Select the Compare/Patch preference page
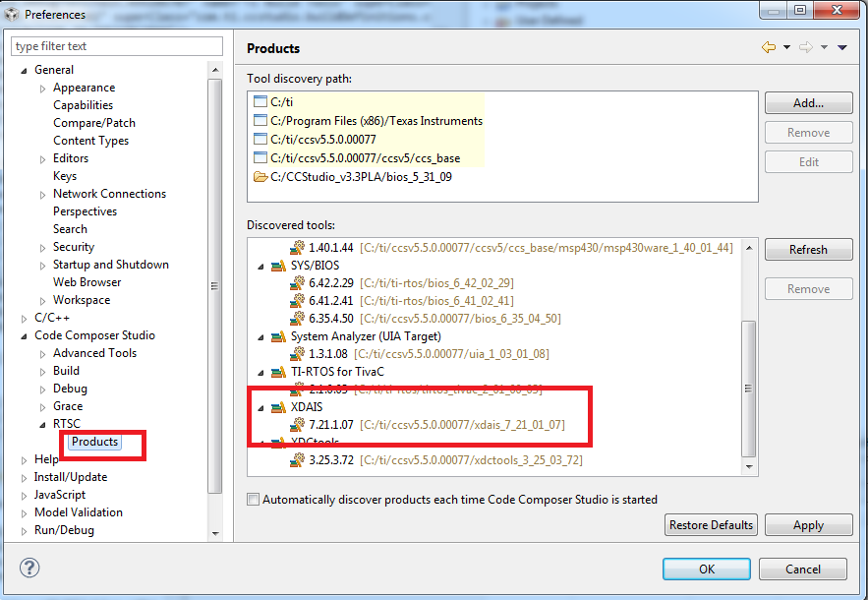 click(x=94, y=122)
